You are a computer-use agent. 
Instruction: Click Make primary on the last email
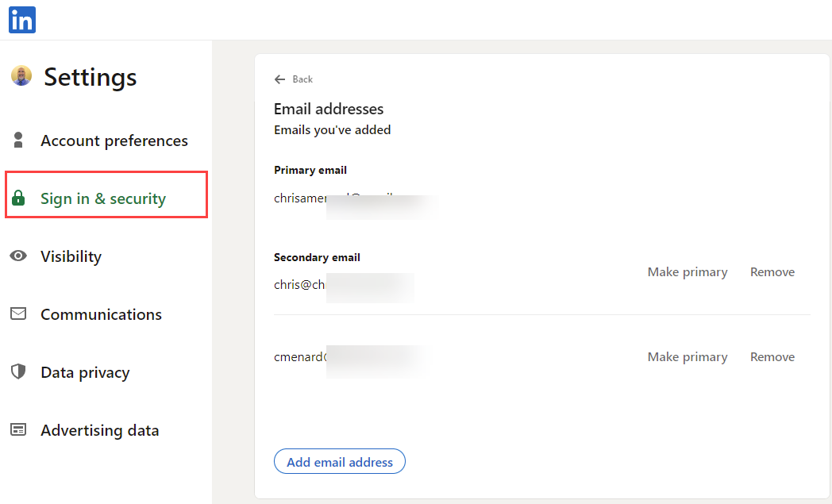pyautogui.click(x=688, y=356)
